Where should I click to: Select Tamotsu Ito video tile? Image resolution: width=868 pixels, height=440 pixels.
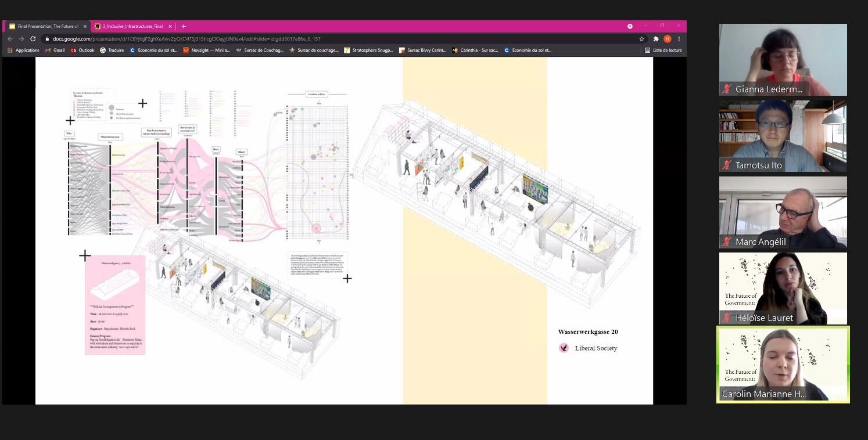(x=783, y=136)
